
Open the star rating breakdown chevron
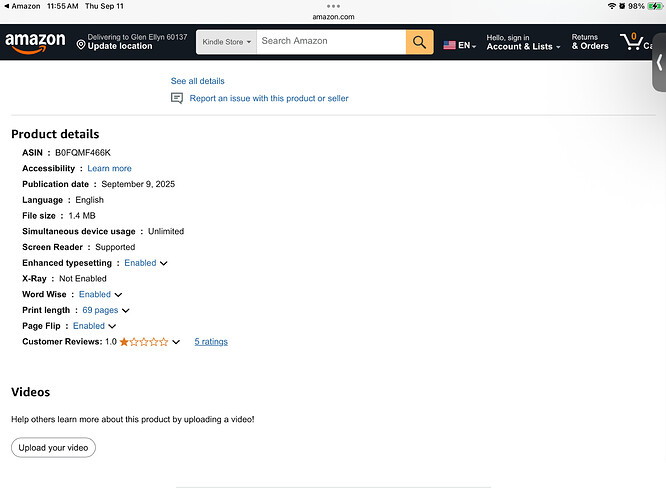pyautogui.click(x=176, y=342)
